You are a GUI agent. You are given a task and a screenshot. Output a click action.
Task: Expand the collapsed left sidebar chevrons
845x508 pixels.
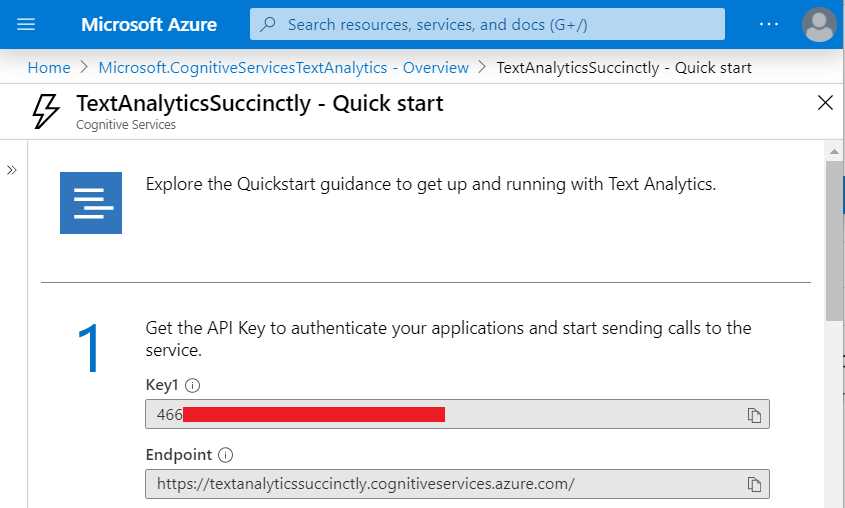(x=12, y=170)
